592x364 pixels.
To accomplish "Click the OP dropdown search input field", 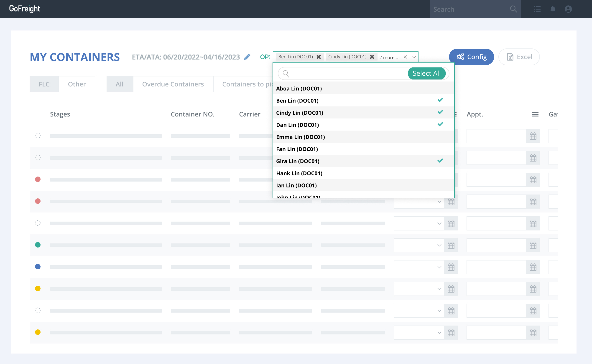I will coord(347,73).
